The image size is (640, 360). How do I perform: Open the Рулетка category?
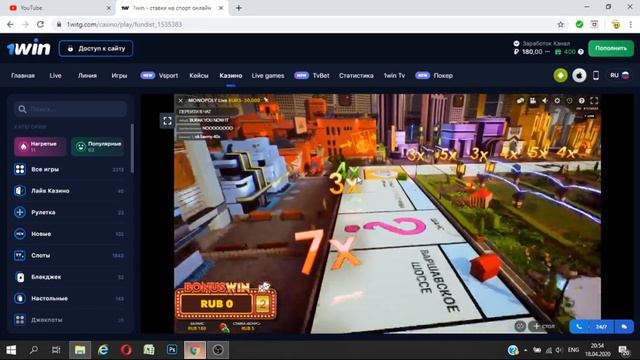(x=69, y=212)
